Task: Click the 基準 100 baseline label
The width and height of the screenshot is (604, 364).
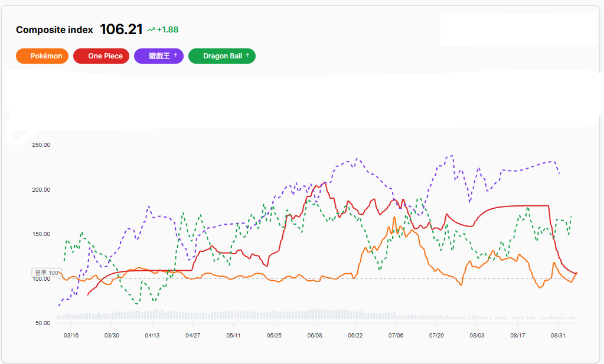Action: [47, 273]
